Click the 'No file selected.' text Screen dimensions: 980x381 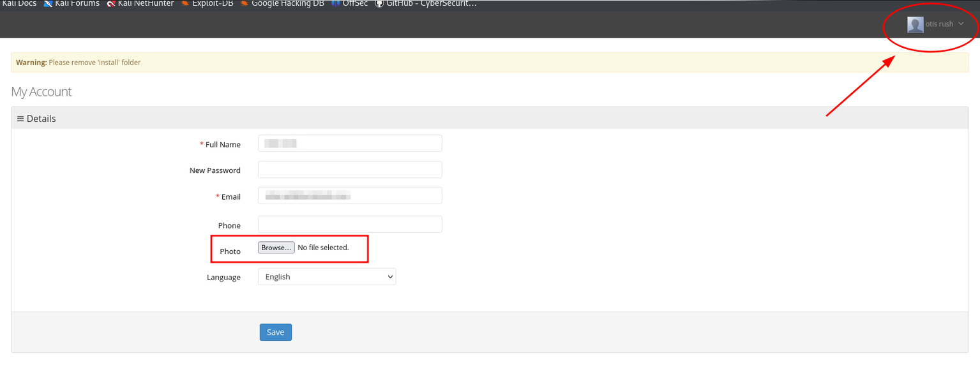pyautogui.click(x=323, y=248)
